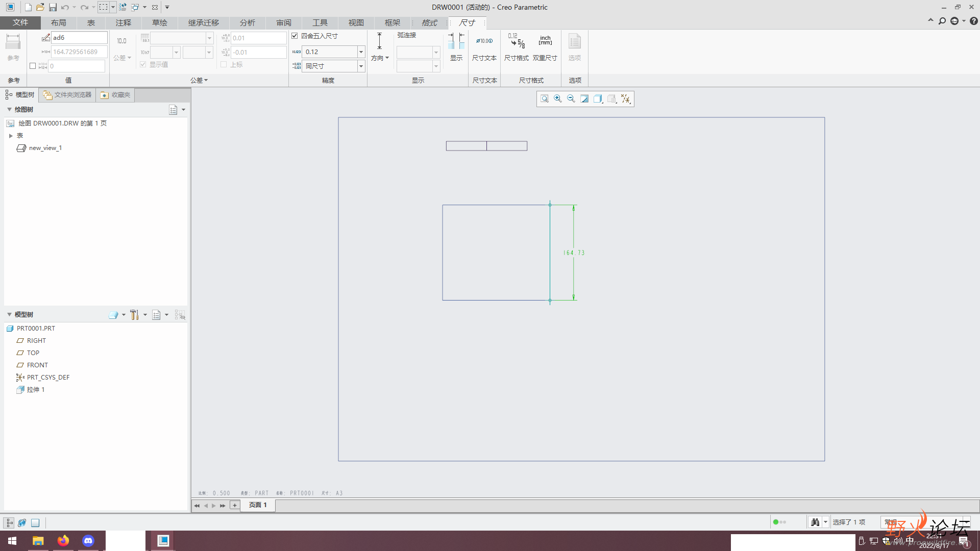980x551 pixels.
Task: Undo the last action
Action: pyautogui.click(x=65, y=7)
